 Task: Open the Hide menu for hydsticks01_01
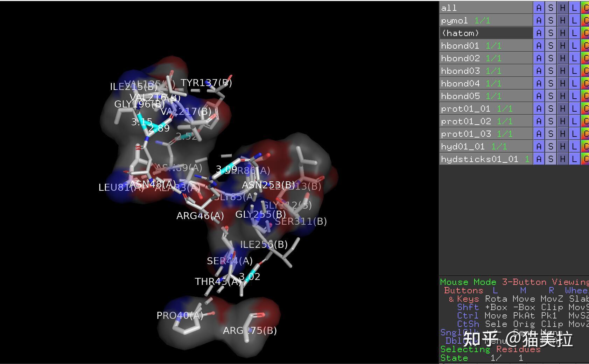562,159
